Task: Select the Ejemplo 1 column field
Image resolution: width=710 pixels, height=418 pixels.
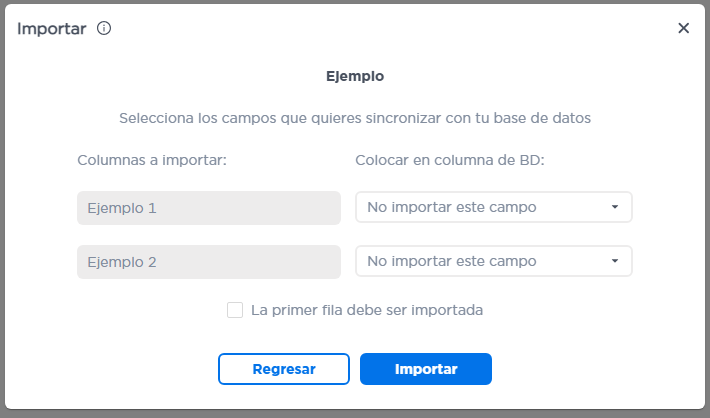Action: (209, 208)
